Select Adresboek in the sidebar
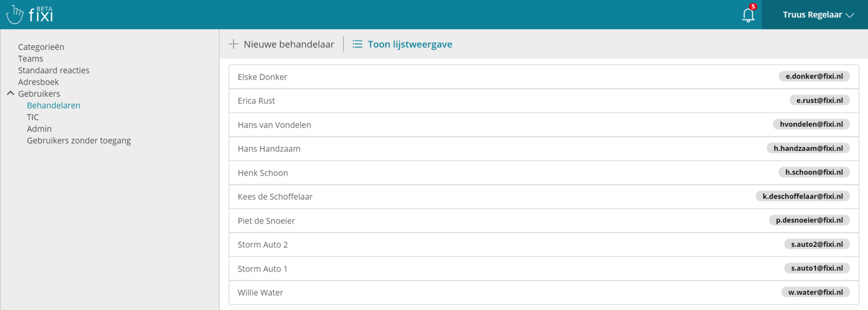The width and height of the screenshot is (868, 310). (x=38, y=82)
